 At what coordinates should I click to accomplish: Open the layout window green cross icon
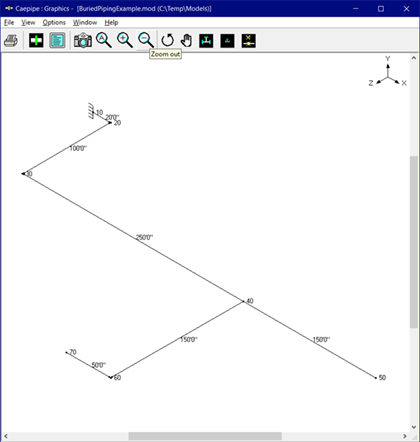coord(36,41)
